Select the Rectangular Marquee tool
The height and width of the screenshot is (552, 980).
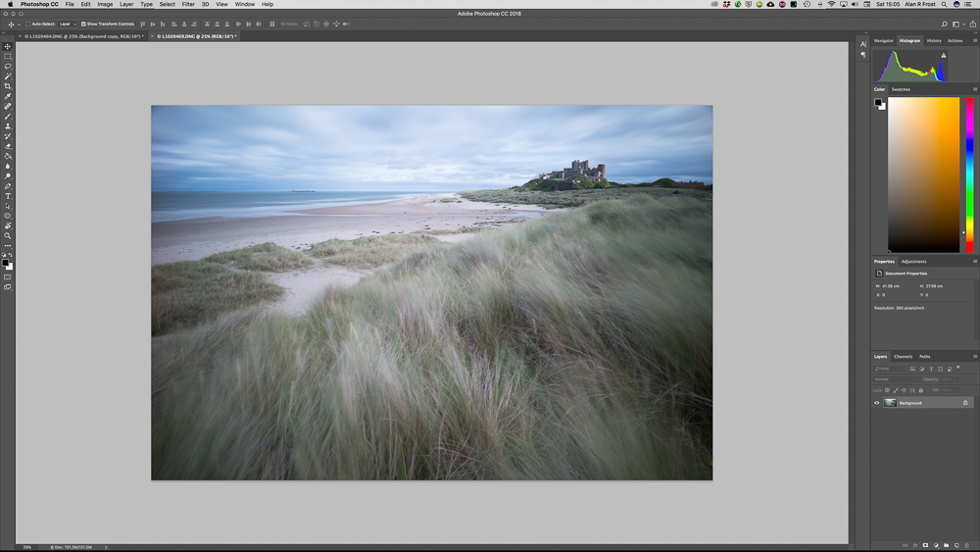8,56
